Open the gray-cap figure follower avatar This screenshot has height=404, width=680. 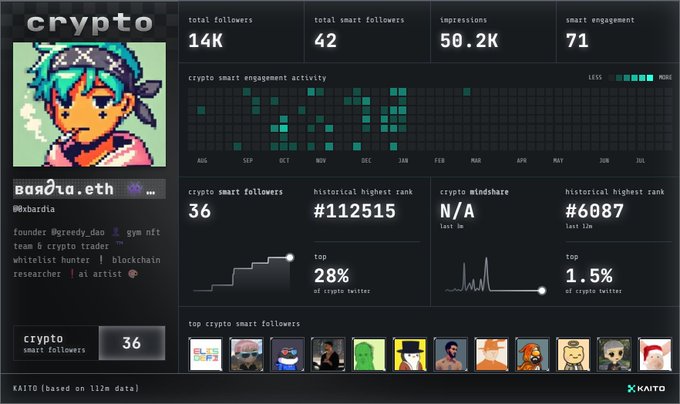tap(614, 354)
